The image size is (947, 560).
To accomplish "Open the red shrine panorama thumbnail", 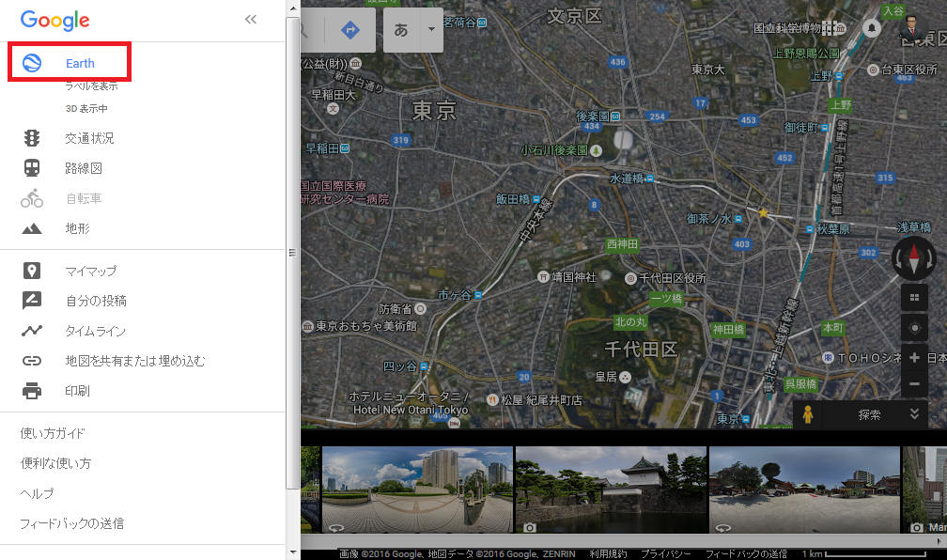I will point(804,490).
